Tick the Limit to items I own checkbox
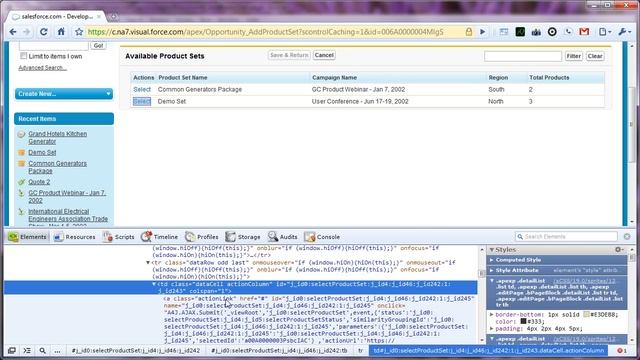 click(x=24, y=56)
